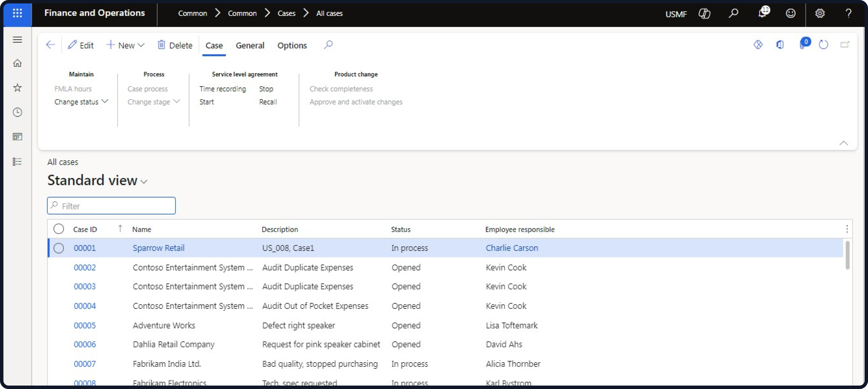
Task: Switch to the Case tab
Action: click(x=214, y=45)
